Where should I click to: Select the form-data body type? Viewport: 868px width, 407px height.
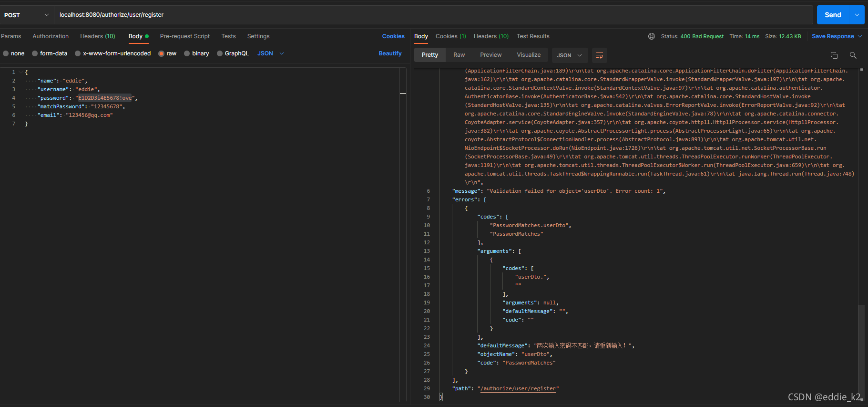coord(50,53)
